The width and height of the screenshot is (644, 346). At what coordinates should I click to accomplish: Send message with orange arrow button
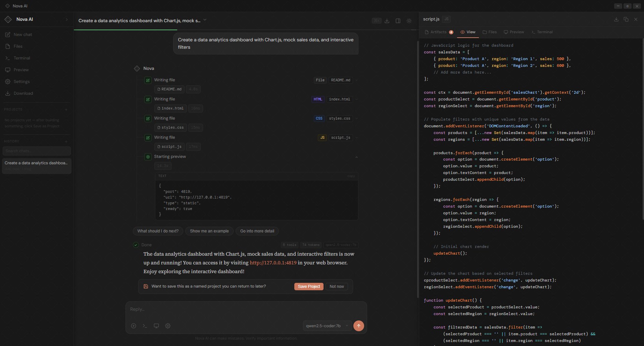point(359,326)
